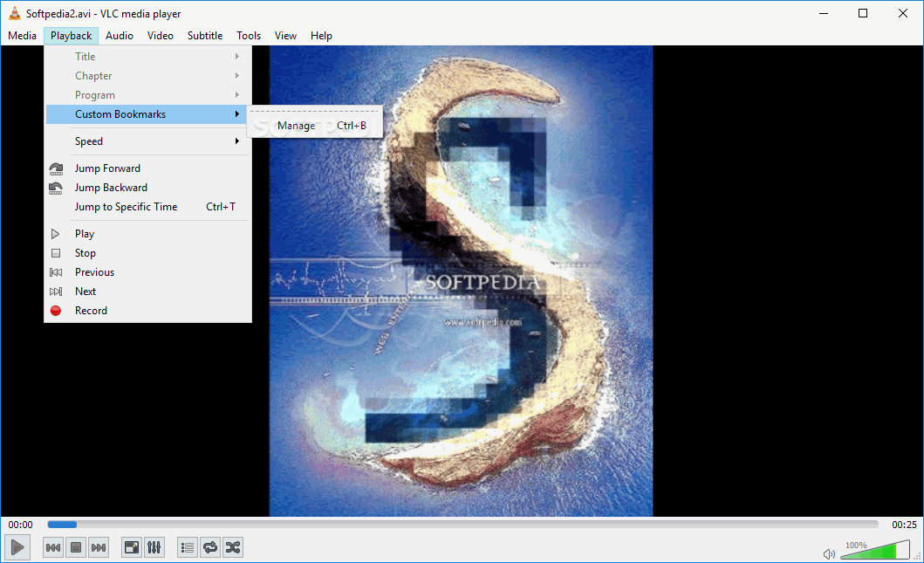Select Stop in Playback menu

pyautogui.click(x=147, y=253)
